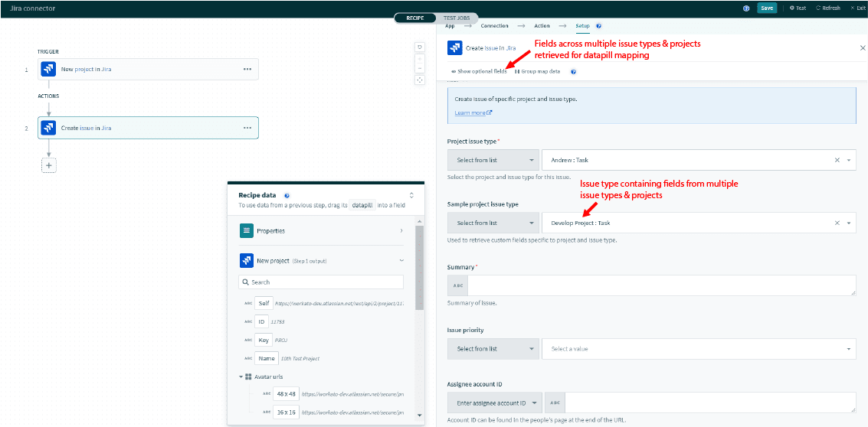Open the Andrew : Task dropdown arrow
Screen dimensions: 868x427
[849, 160]
